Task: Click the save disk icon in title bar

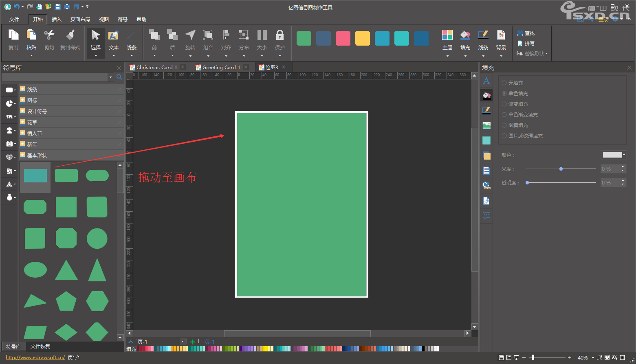Action: 57,7
